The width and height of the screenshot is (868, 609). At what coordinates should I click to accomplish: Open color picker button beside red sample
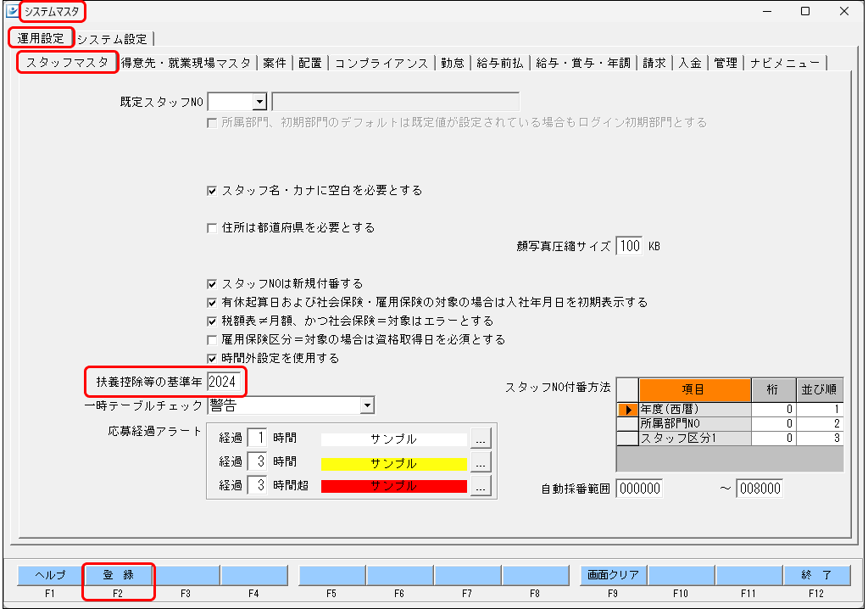[481, 486]
